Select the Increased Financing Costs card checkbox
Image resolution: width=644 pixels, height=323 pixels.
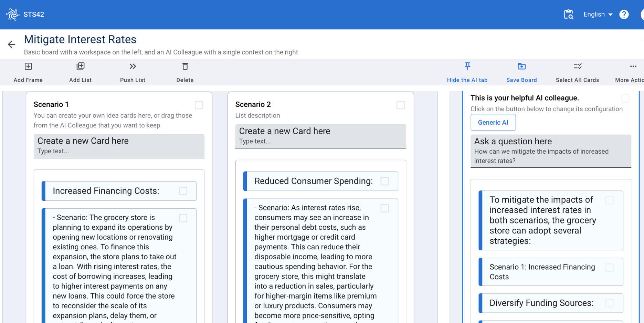point(183,191)
